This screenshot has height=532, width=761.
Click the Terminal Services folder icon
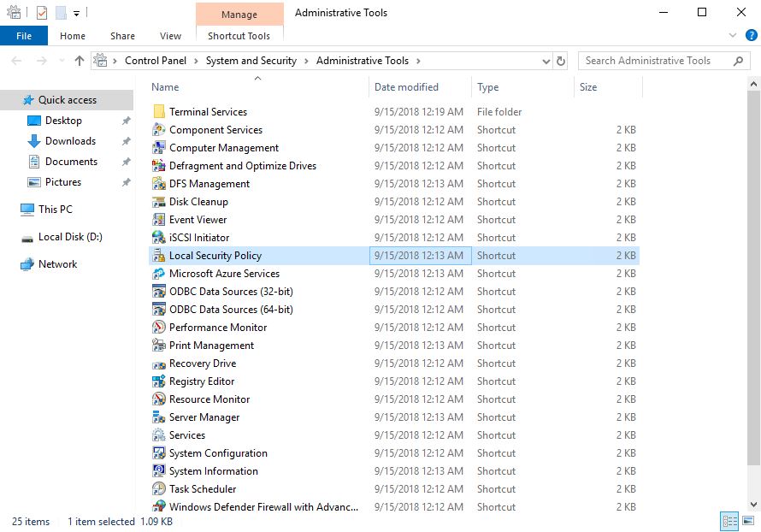click(x=159, y=112)
